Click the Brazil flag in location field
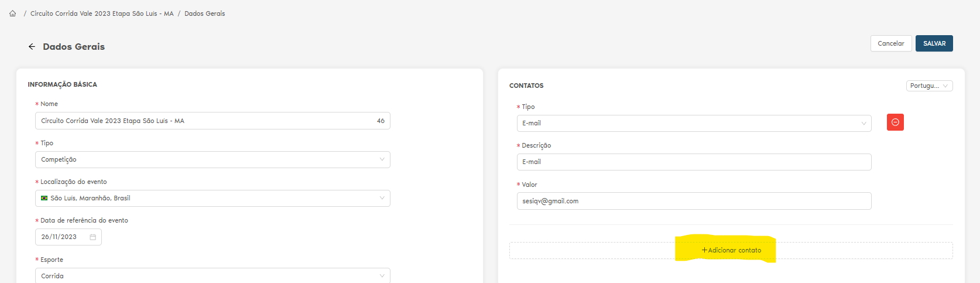The width and height of the screenshot is (980, 283). point(44,199)
